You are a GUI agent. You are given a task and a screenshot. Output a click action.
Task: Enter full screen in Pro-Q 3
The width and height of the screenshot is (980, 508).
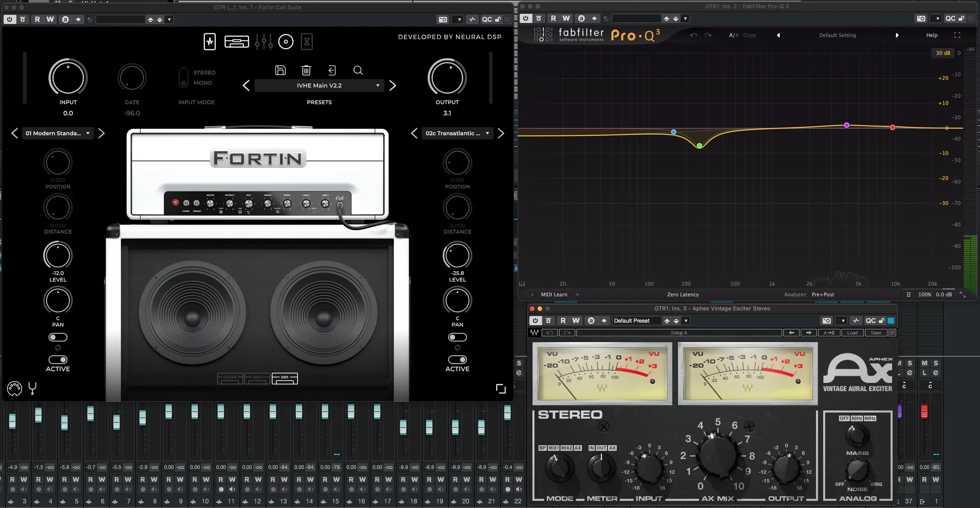click(x=957, y=35)
